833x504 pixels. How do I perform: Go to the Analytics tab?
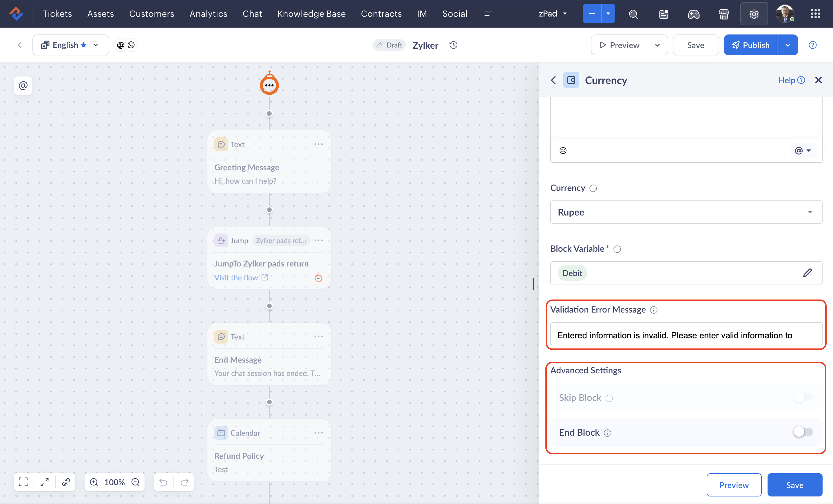pyautogui.click(x=208, y=14)
